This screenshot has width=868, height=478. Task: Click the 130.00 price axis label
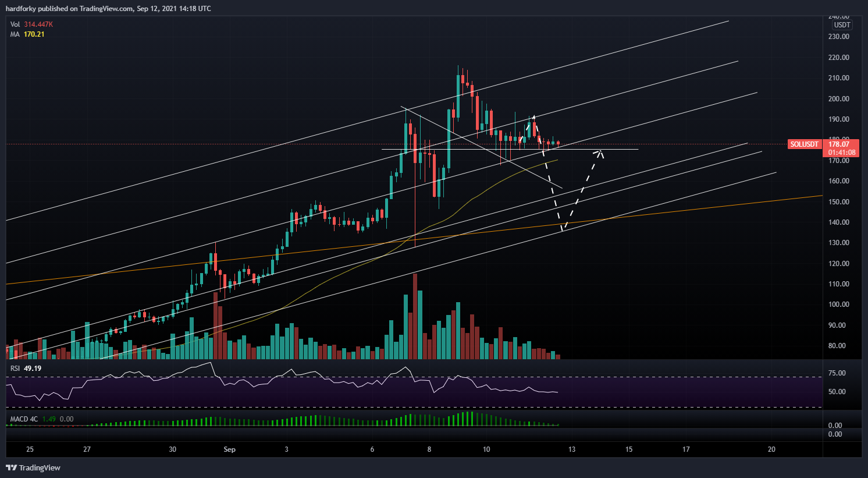[x=838, y=243]
